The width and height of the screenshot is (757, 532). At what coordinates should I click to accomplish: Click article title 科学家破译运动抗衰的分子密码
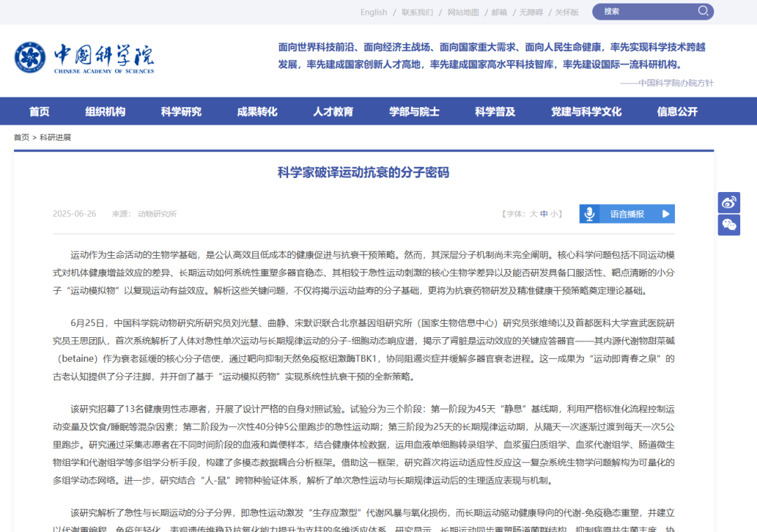coord(364,172)
